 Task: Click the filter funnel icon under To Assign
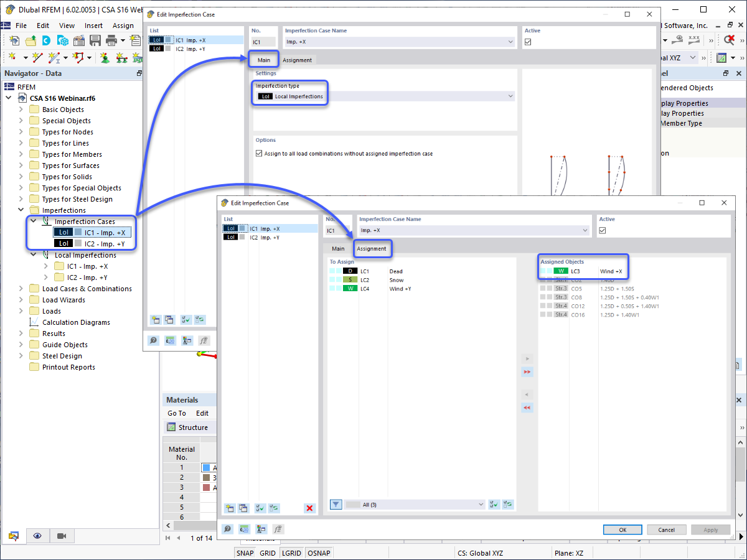click(x=336, y=505)
